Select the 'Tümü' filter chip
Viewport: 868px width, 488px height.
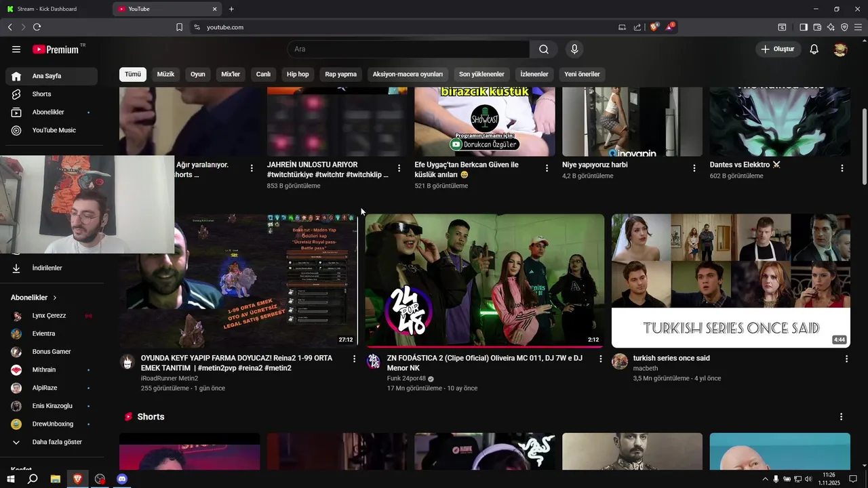click(133, 74)
